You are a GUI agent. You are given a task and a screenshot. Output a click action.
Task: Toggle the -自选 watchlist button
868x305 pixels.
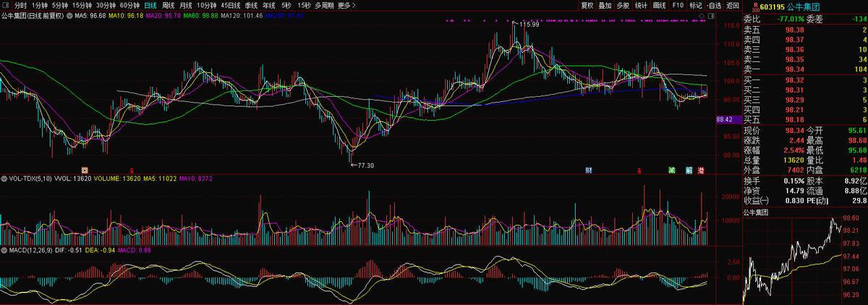tap(714, 5)
